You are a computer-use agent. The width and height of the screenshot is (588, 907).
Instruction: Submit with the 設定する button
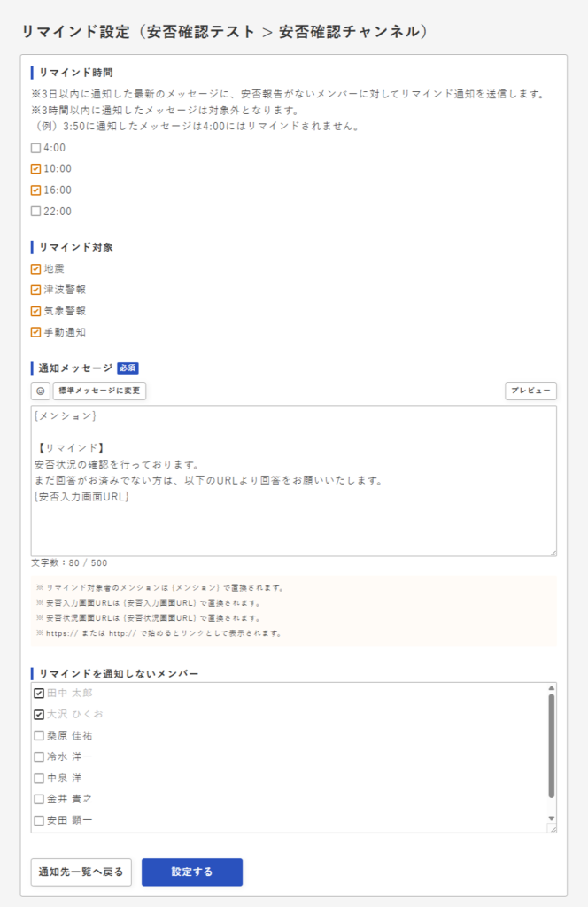[192, 872]
